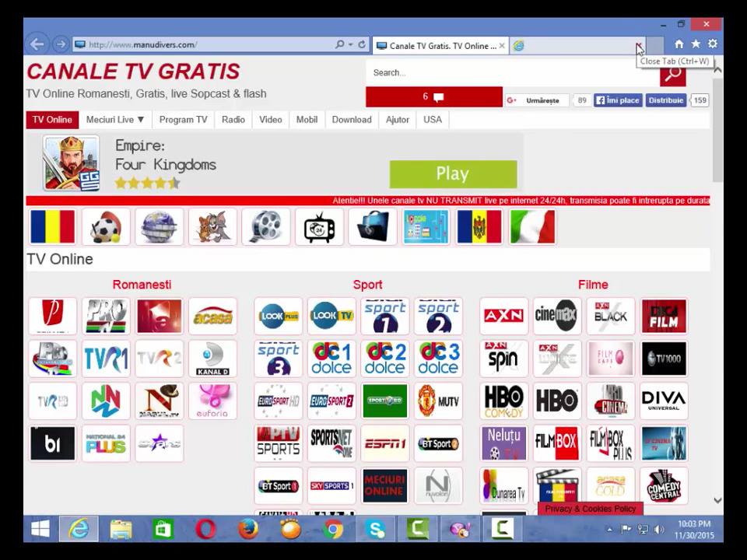
Task: Open the Look TV sport channel
Action: pyautogui.click(x=331, y=317)
